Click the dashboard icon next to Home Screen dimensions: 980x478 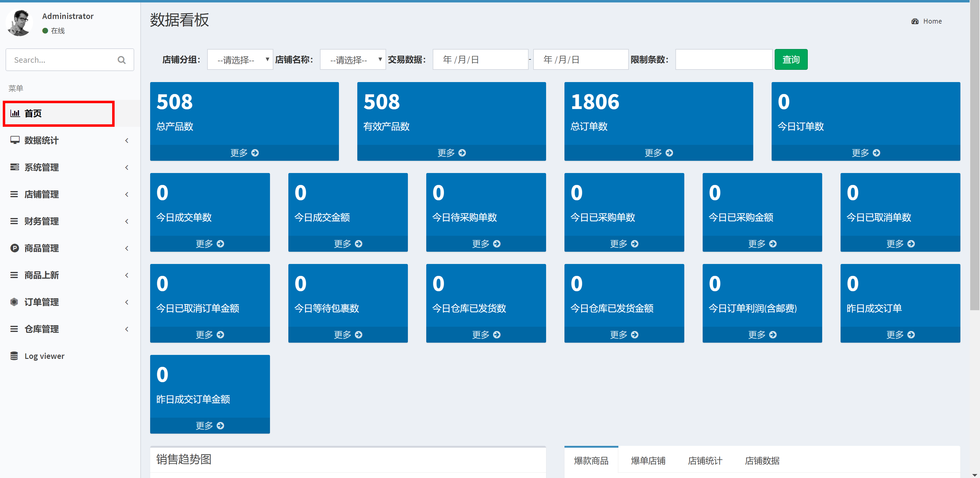click(x=915, y=21)
